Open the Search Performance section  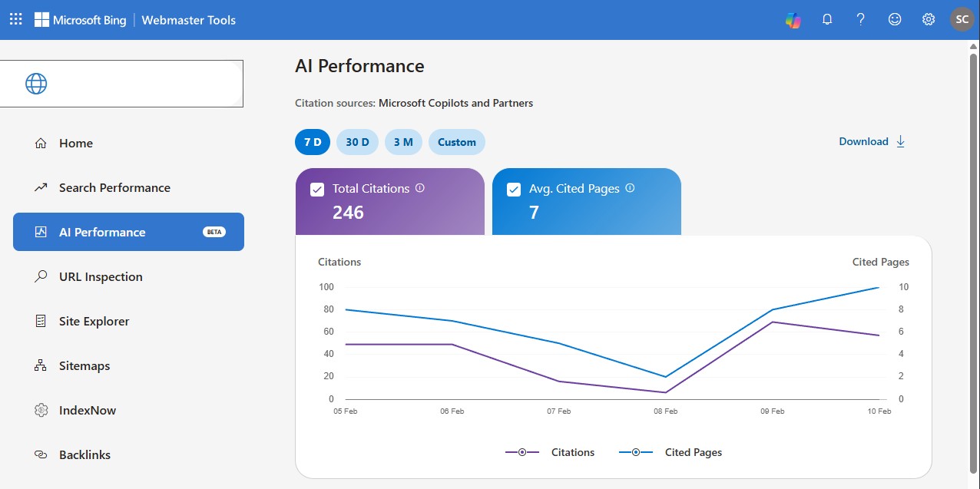[x=114, y=187]
